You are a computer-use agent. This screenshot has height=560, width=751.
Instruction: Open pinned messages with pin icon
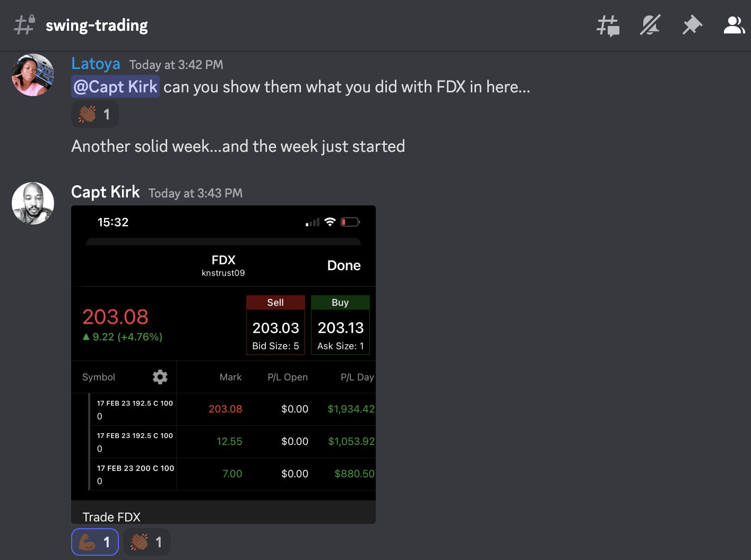click(x=692, y=25)
